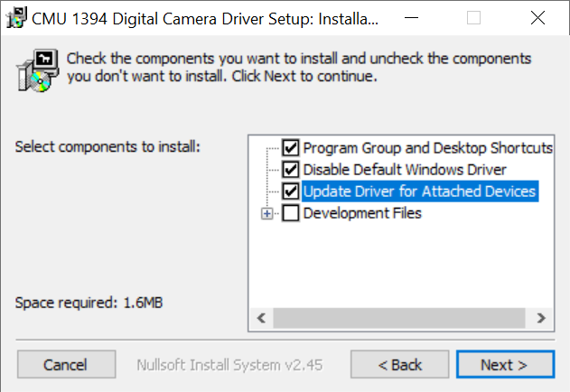Go back with the < Back button
Viewport: 570px width, 392px height.
(400, 364)
